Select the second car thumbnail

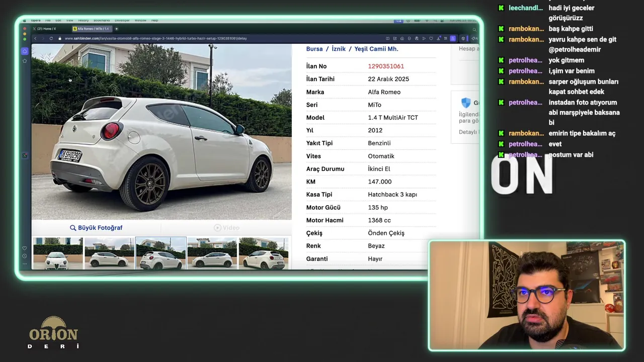(109, 253)
